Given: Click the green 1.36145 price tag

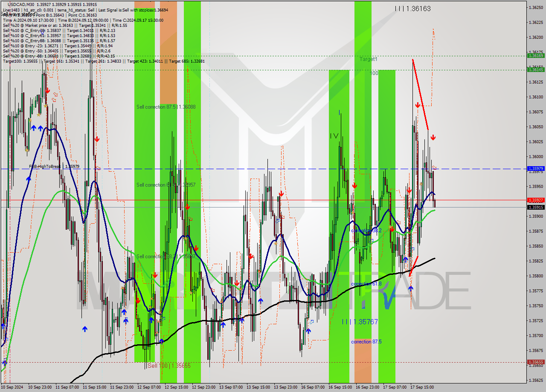Looking at the screenshot, I should click(536, 69).
